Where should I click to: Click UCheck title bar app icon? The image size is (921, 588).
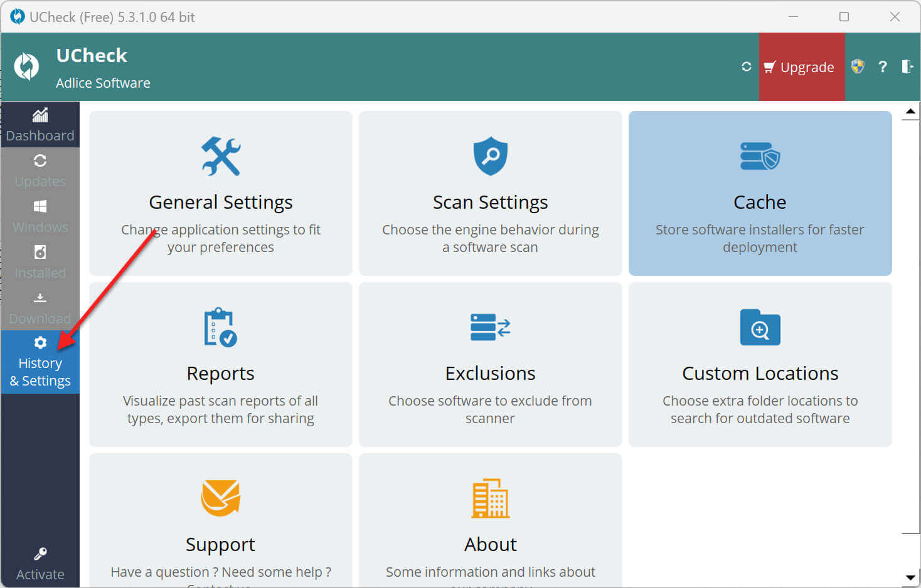point(18,17)
